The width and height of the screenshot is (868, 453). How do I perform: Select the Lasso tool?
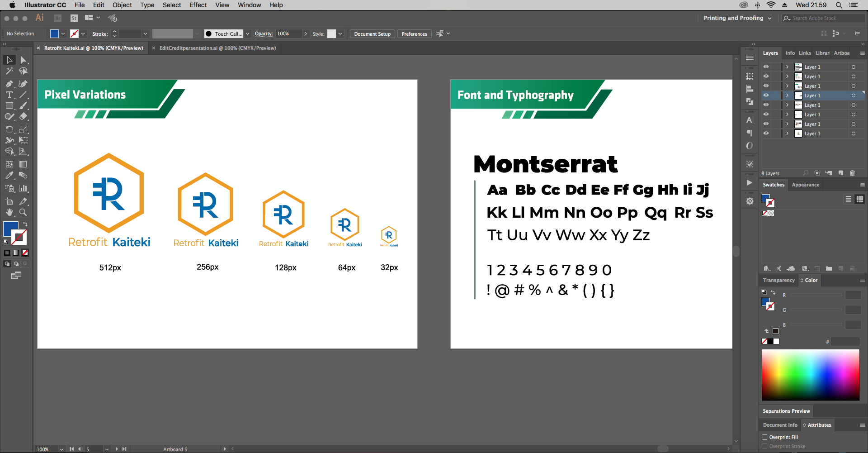[24, 71]
